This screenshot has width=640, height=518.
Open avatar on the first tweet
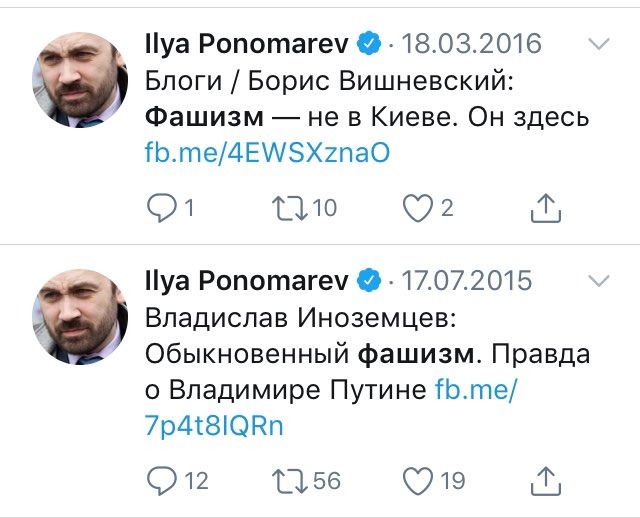tap(80, 80)
